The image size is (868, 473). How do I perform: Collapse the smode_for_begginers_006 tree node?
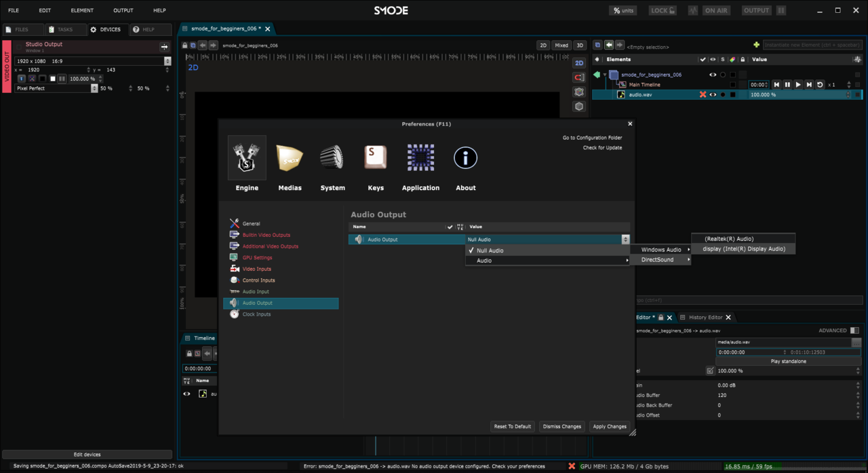(605, 75)
